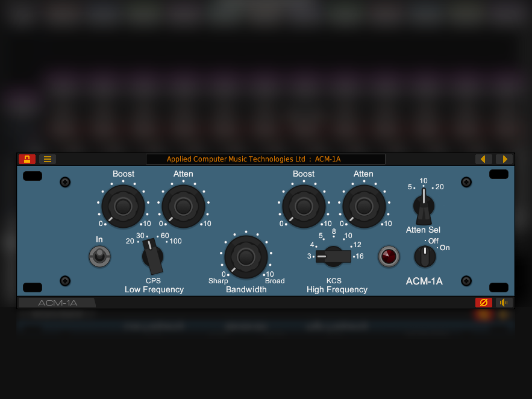Open the hamburger menu icon
Screen dimensions: 532x399
click(x=48, y=159)
